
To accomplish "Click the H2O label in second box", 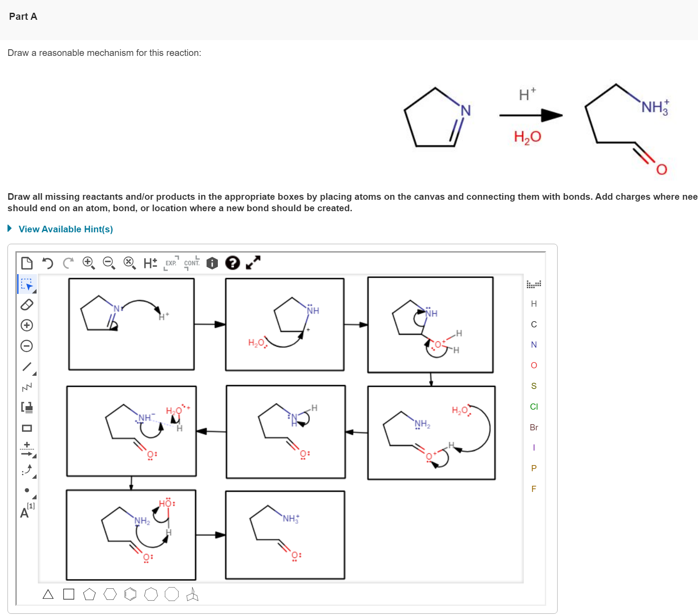I will click(x=257, y=343).
